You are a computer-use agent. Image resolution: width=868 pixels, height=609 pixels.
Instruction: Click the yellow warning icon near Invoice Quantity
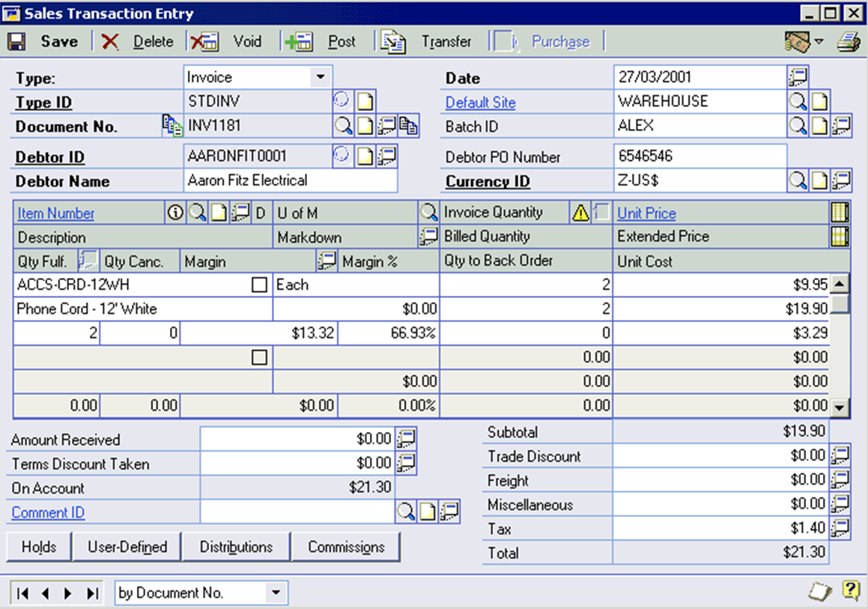pos(580,213)
